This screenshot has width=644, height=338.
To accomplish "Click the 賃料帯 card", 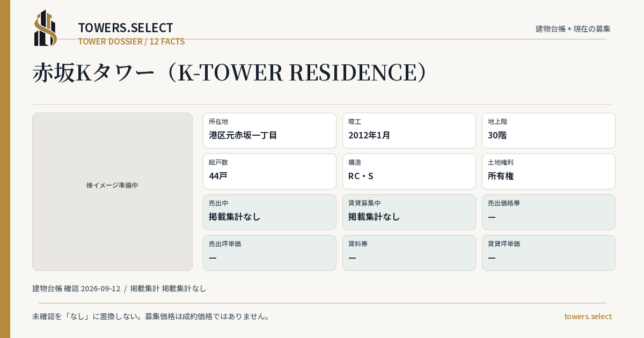I will [x=409, y=253].
